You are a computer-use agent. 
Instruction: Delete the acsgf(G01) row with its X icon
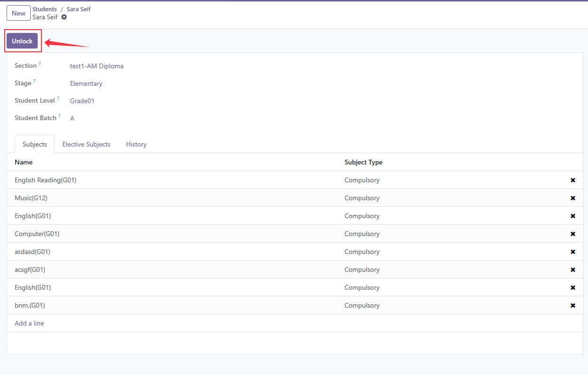coord(573,270)
